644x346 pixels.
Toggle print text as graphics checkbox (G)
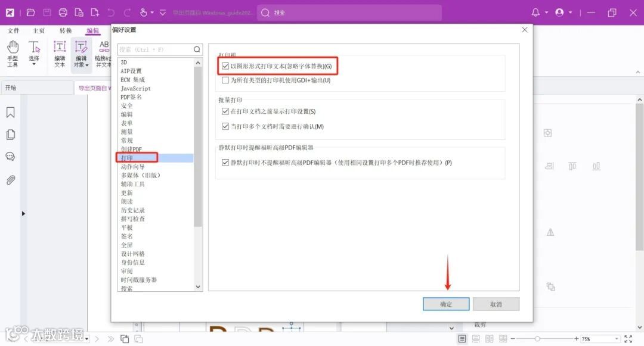coord(225,66)
